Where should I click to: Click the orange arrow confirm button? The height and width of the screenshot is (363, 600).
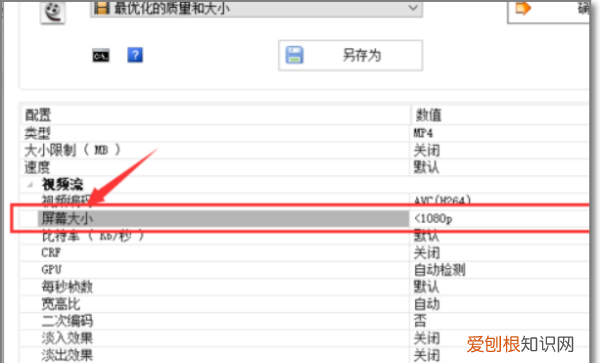pos(549,11)
